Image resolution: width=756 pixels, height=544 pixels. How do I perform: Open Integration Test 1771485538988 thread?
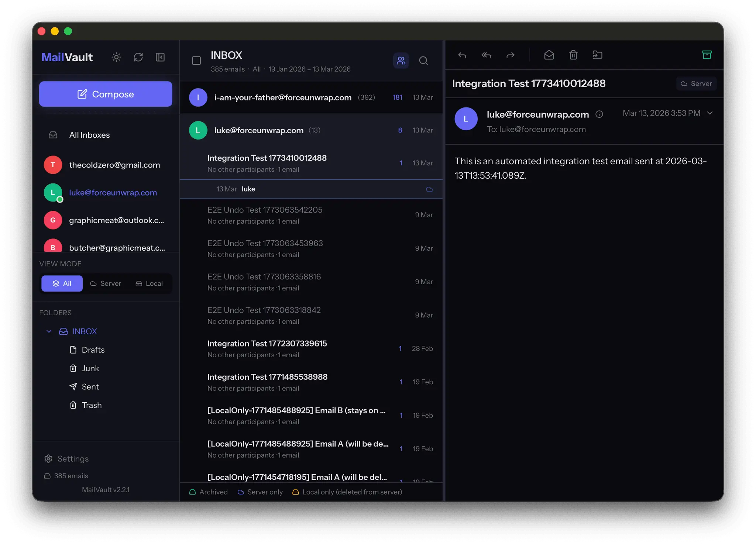tap(311, 382)
